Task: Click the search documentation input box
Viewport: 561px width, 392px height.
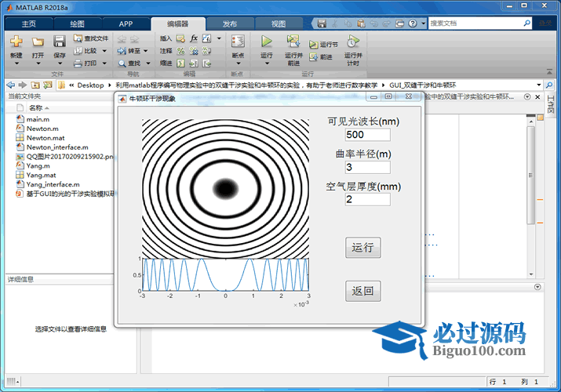Action: [475, 24]
